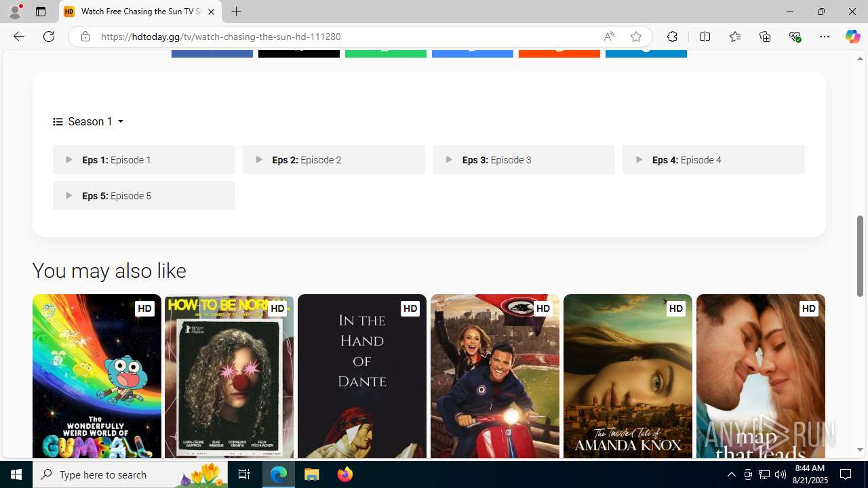Open Browser essentials
This screenshot has height=488, width=868.
[795, 37]
